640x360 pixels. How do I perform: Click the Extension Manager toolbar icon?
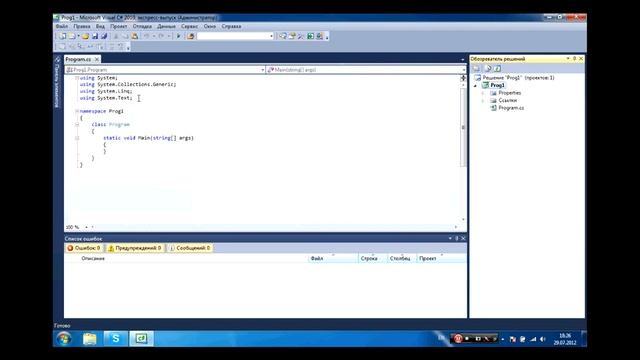pos(320,36)
